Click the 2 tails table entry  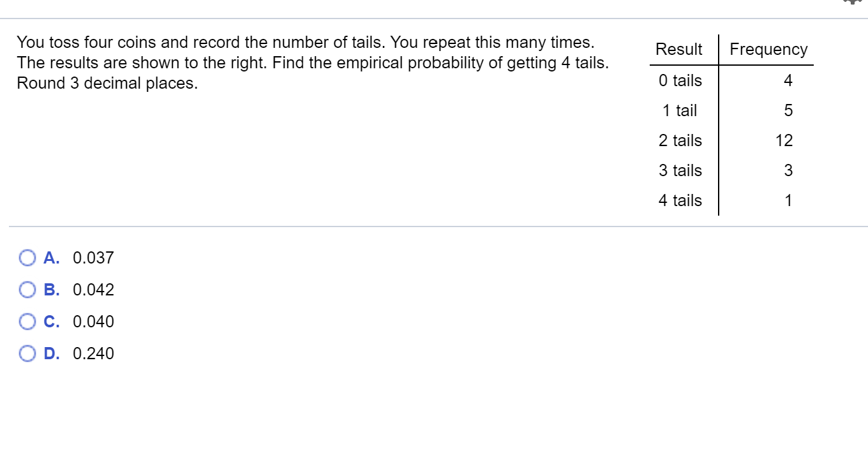(x=680, y=140)
